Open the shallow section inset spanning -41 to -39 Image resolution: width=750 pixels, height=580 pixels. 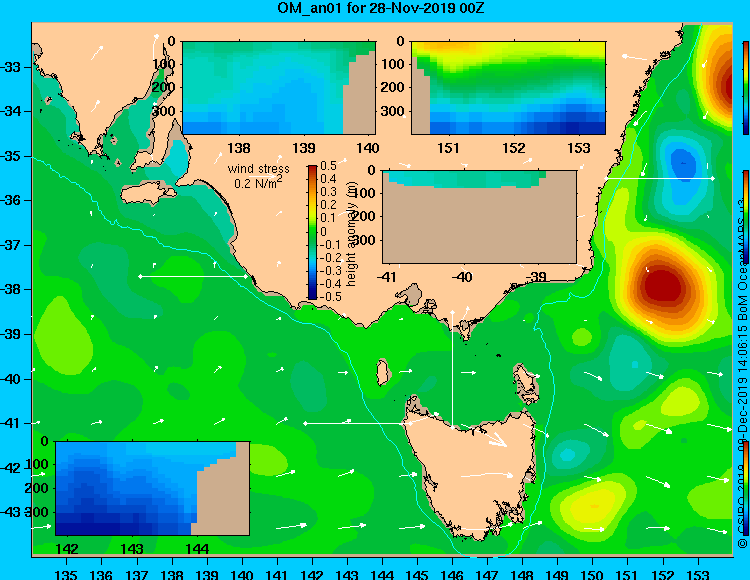click(x=479, y=217)
